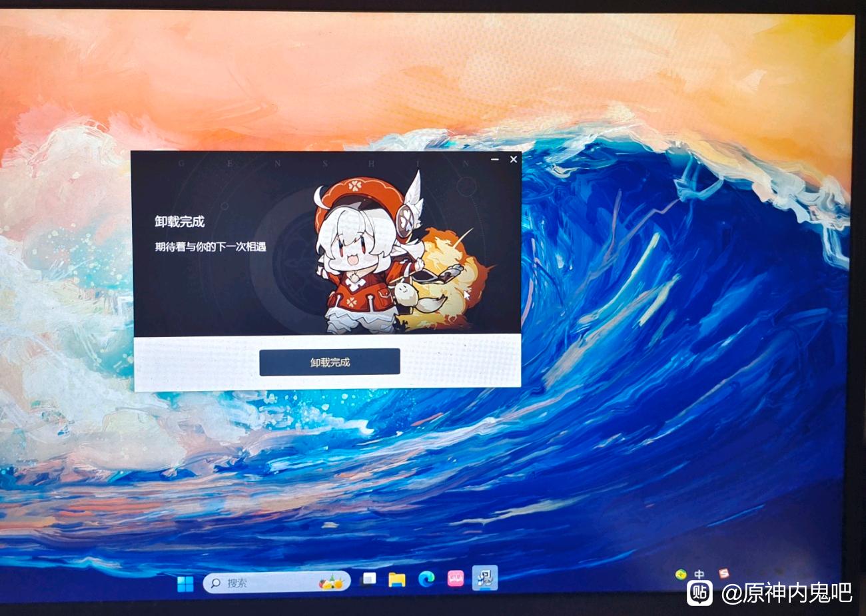Toggle the 中 input language indicator
The image size is (866, 616).
point(699,574)
